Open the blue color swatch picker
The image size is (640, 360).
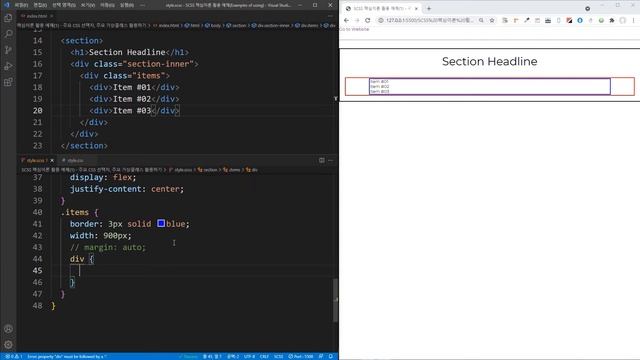click(x=161, y=223)
